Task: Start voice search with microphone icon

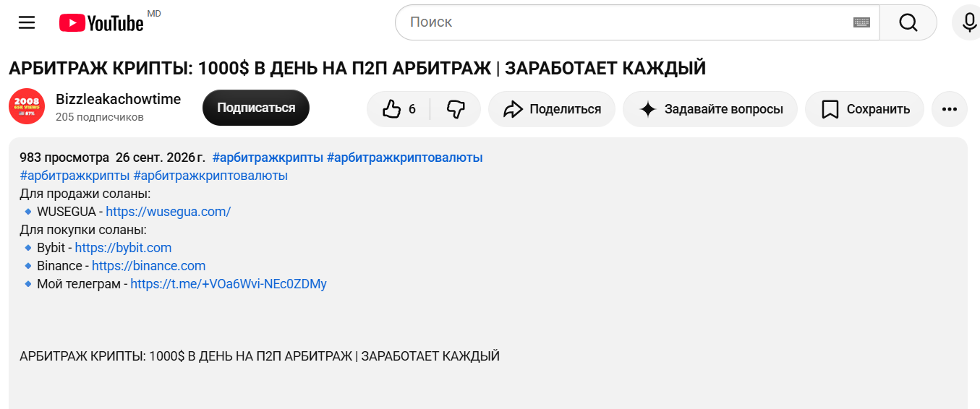Action: point(970,22)
